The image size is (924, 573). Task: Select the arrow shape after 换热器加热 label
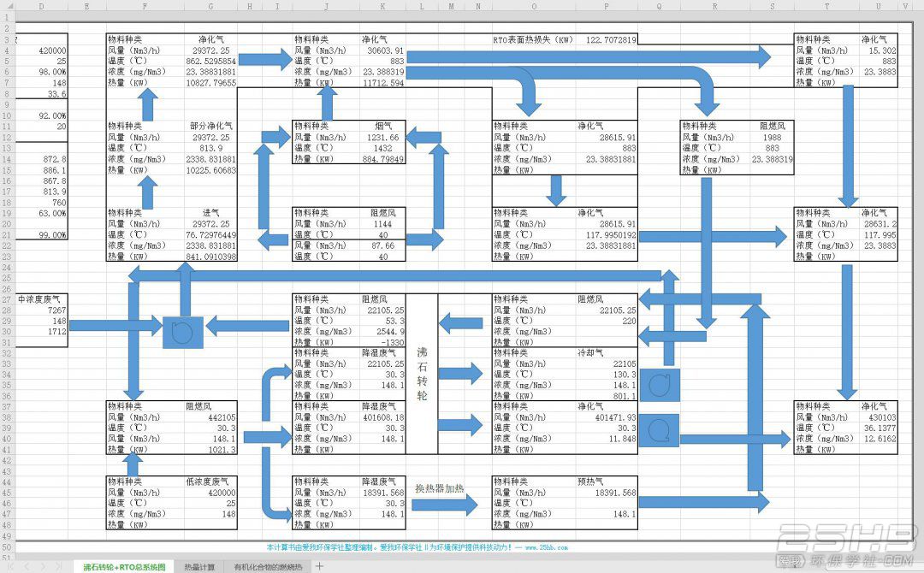(445, 505)
